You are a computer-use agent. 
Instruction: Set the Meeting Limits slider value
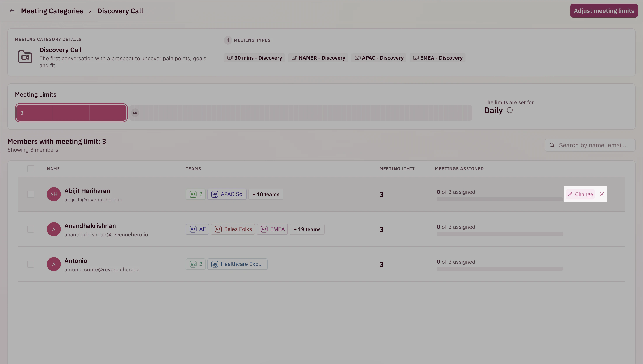tap(71, 113)
